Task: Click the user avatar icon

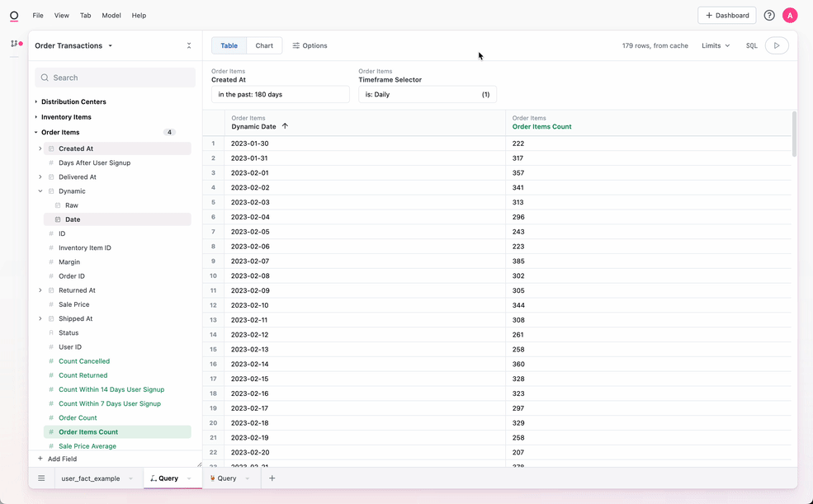Action: [790, 16]
